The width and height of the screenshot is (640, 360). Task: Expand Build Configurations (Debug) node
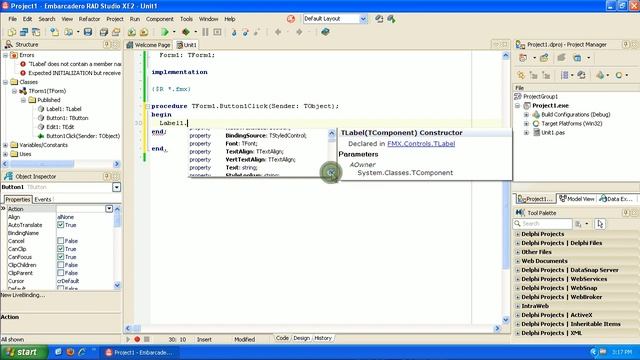[526, 115]
